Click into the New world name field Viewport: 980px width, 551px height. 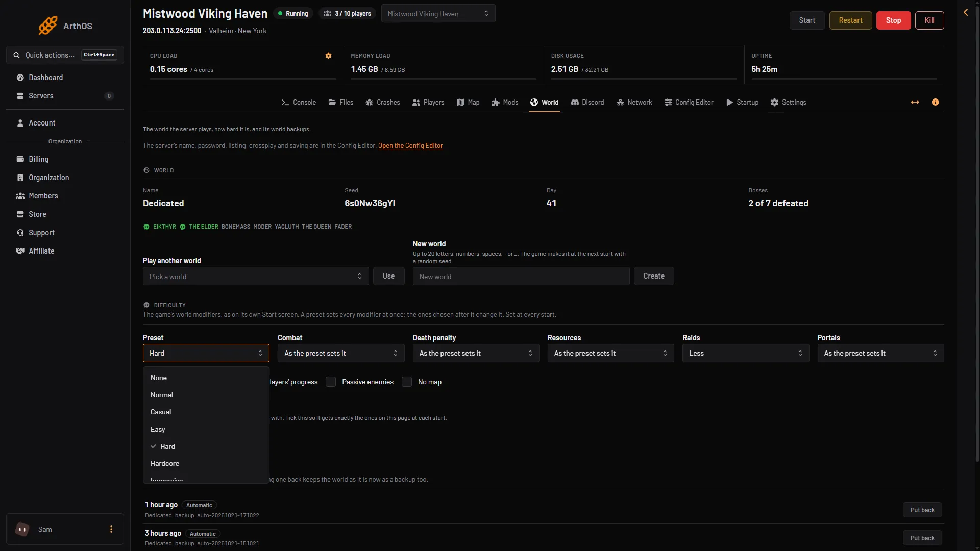(521, 276)
